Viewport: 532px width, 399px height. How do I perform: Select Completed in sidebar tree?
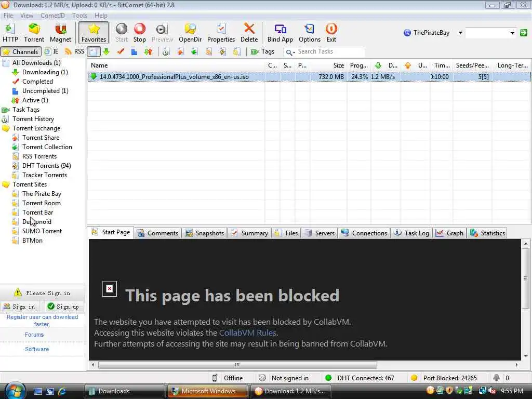(37, 82)
